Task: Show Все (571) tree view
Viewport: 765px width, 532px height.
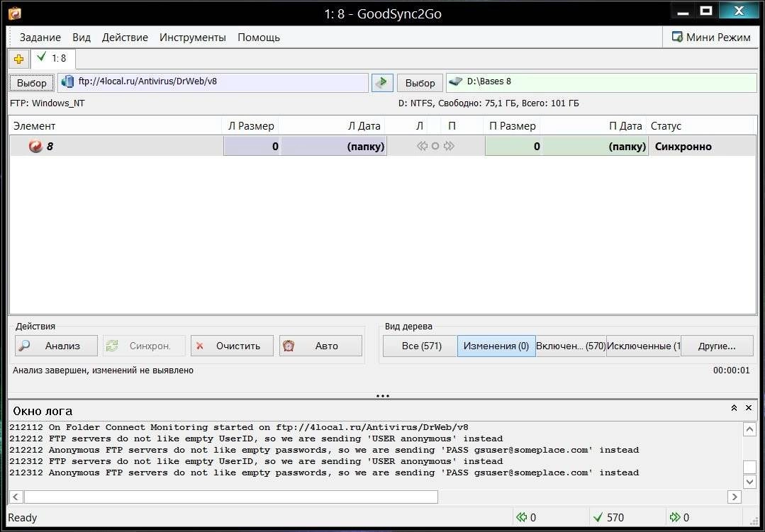Action: click(x=420, y=346)
